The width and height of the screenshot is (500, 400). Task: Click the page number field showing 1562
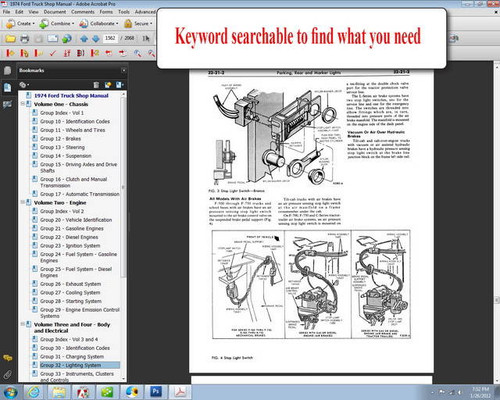point(110,38)
